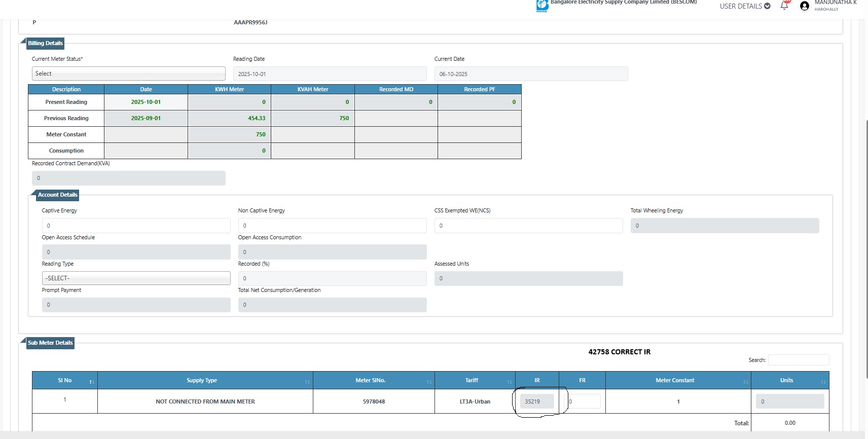
Task: Sort table by Units column arrows
Action: tap(823, 381)
